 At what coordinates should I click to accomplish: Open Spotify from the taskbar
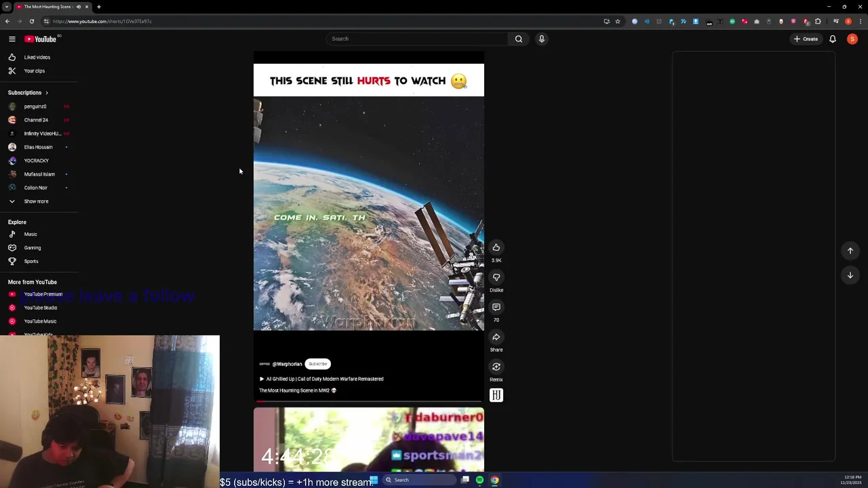pyautogui.click(x=479, y=480)
